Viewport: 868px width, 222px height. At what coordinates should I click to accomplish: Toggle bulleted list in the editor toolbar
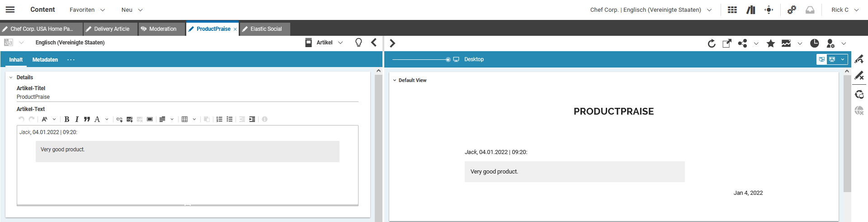pos(230,119)
